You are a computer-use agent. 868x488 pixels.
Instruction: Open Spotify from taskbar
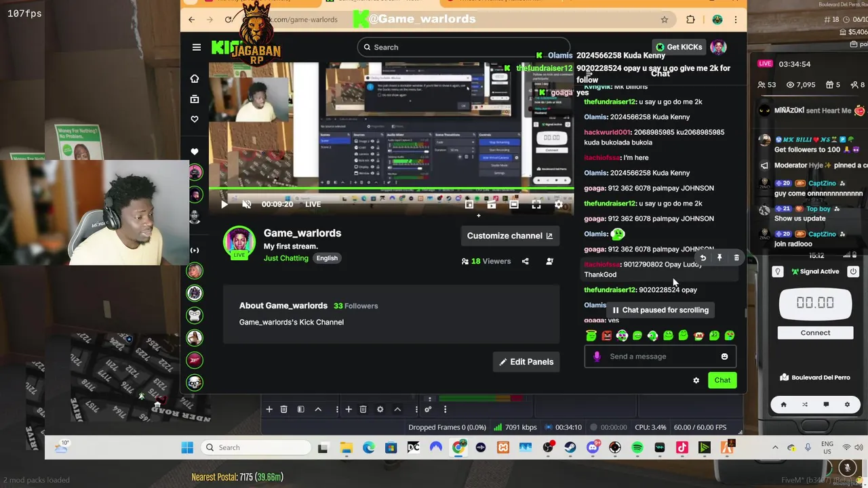point(637,447)
